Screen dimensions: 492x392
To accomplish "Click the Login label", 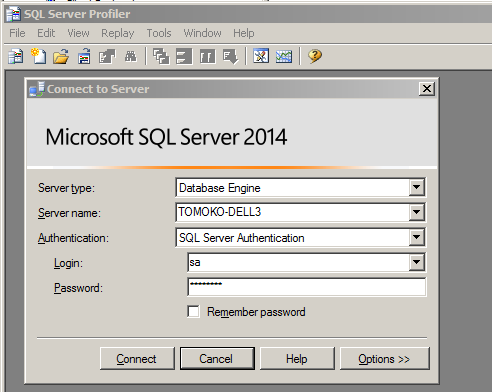I will pos(68,263).
